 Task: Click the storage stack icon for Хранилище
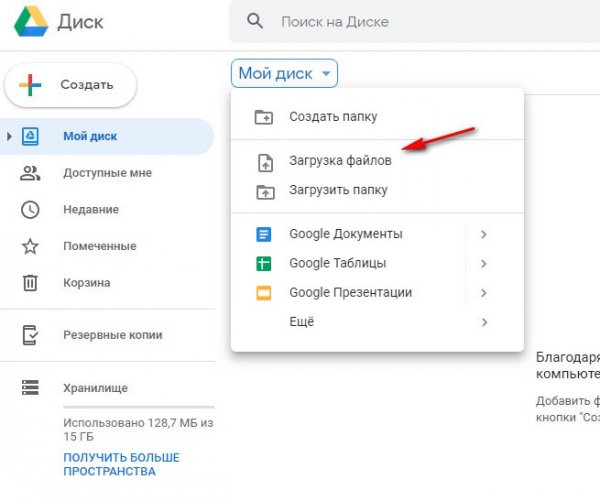30,387
